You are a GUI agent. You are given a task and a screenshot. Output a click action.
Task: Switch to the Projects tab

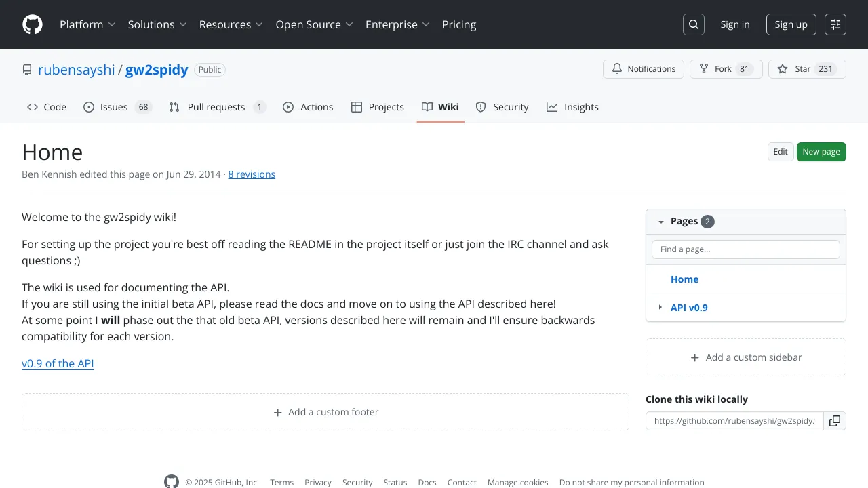(x=378, y=107)
